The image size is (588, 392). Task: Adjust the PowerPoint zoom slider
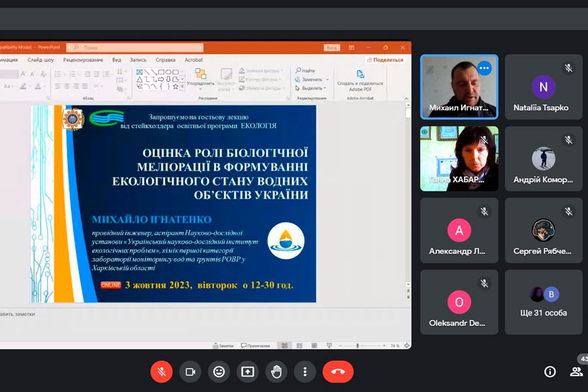pos(357,346)
